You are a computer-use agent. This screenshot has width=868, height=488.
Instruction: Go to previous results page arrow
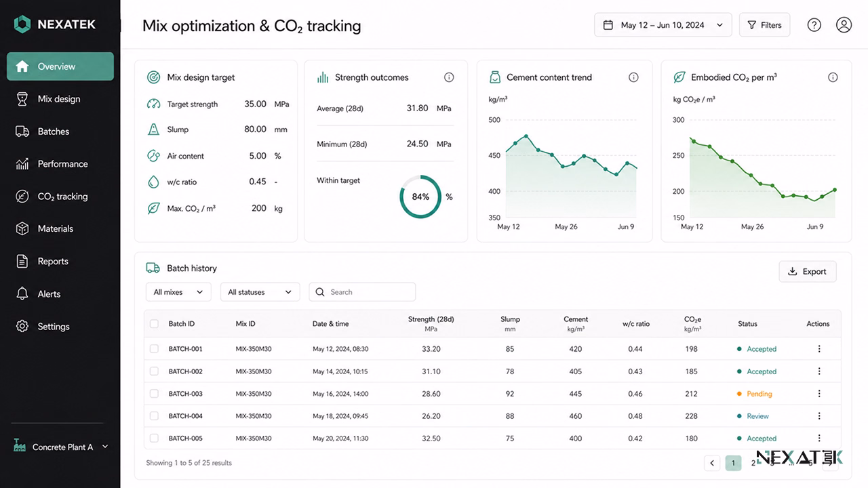tap(712, 463)
